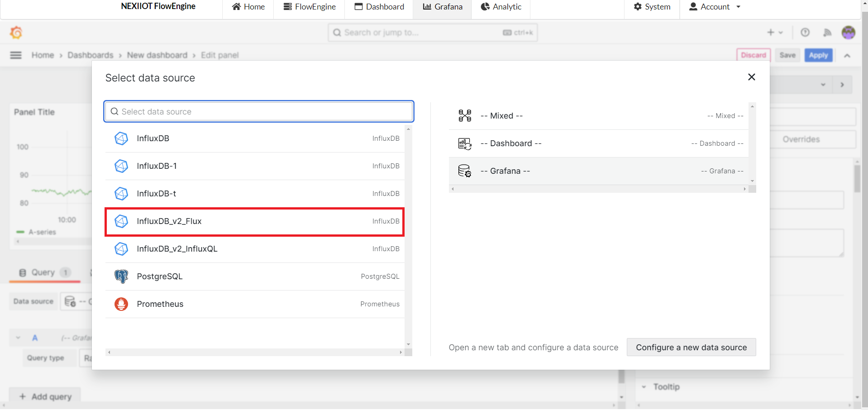Select the -- Grafana -- data source
Screen dimensions: 868x410
pos(599,171)
